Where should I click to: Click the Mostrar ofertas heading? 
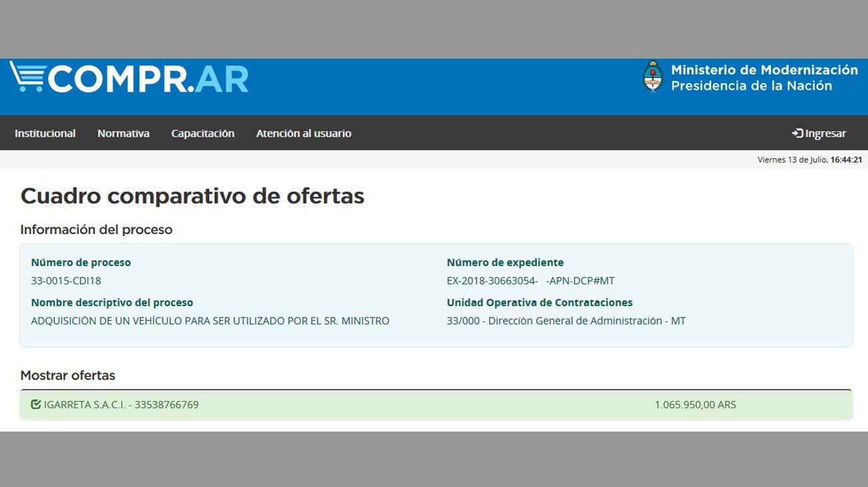[68, 376]
